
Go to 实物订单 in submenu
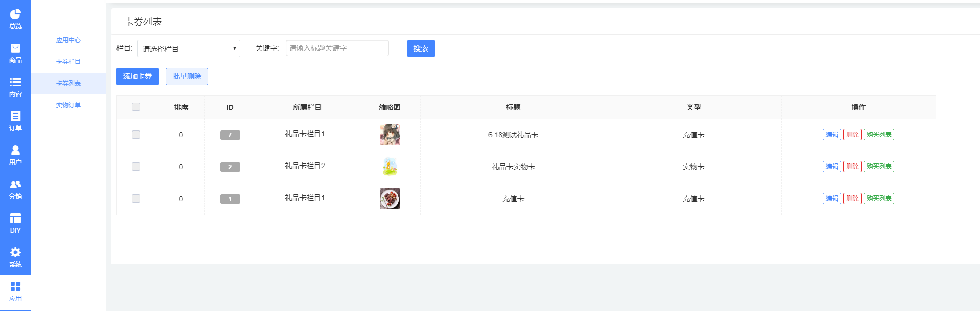[69, 105]
